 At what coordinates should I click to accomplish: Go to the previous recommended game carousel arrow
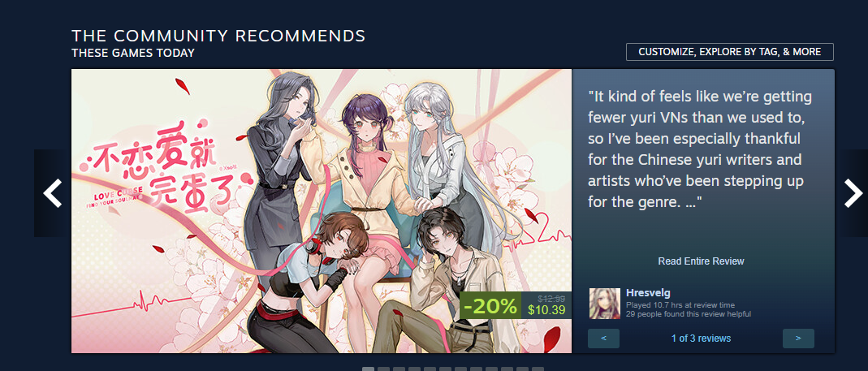(53, 193)
